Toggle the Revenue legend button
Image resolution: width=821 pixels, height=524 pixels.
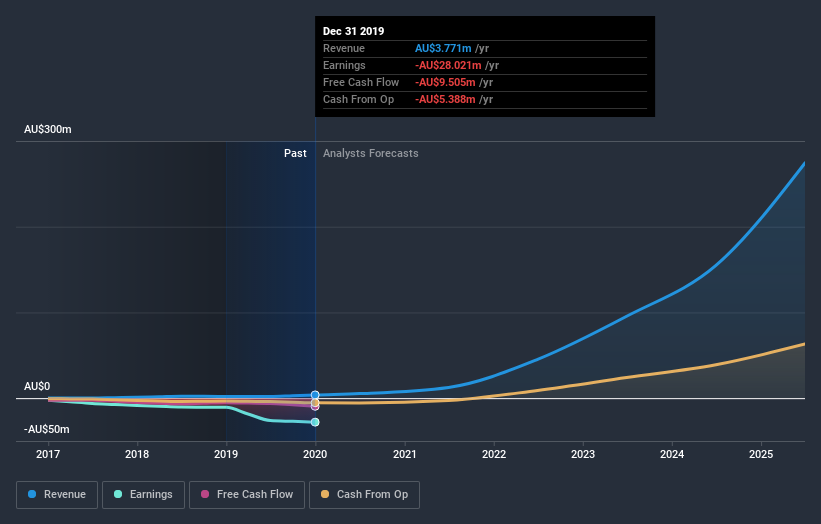57,495
